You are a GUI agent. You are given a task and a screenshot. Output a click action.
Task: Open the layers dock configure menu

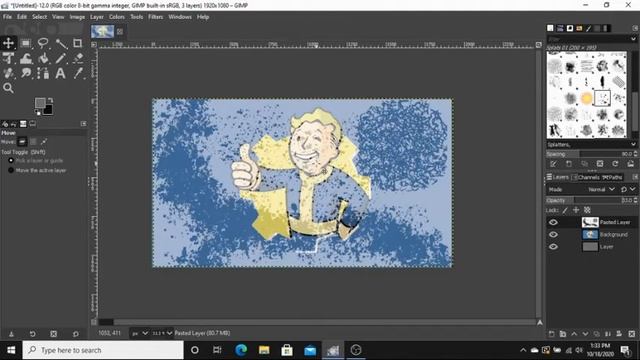pyautogui.click(x=635, y=177)
